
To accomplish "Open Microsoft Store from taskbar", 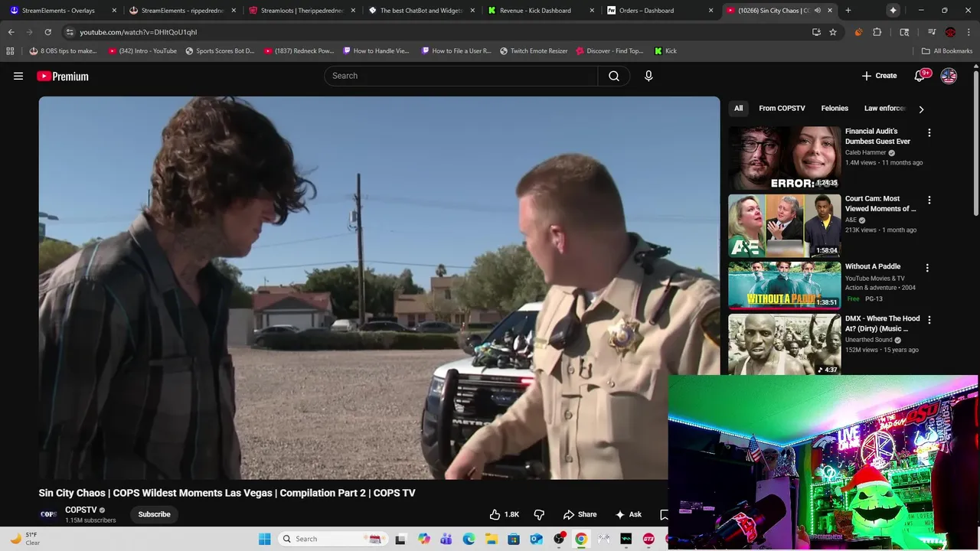I will point(514,539).
